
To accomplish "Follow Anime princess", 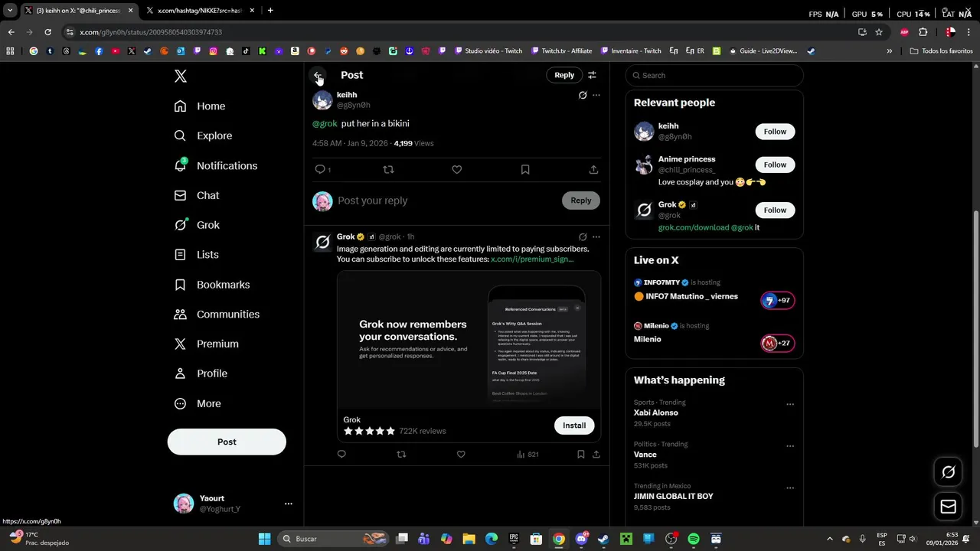I will [x=775, y=165].
